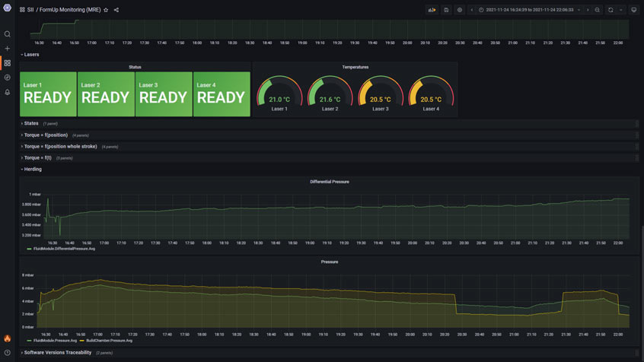Open search in the left sidebar
The image size is (644, 362).
(x=8, y=34)
